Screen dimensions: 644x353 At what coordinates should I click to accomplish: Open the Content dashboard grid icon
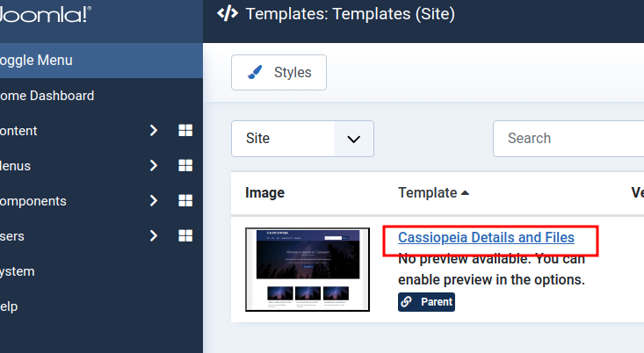185,131
